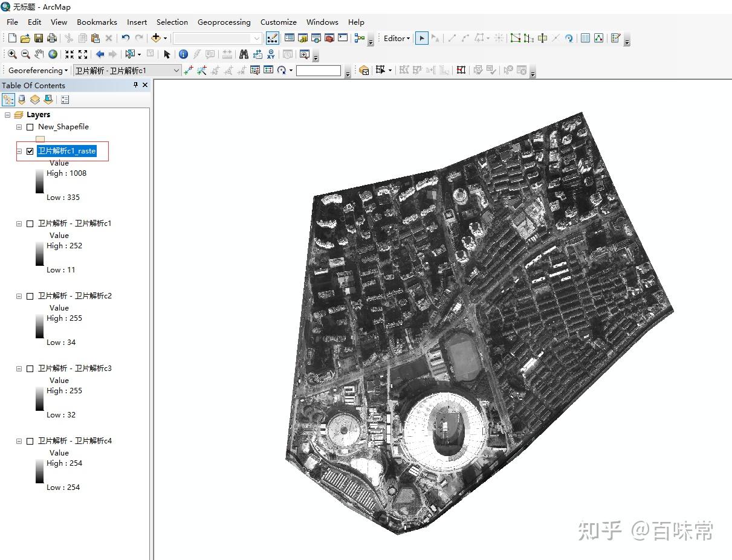Open the Go To XY tool
The height and width of the screenshot is (560, 732).
pos(271,54)
